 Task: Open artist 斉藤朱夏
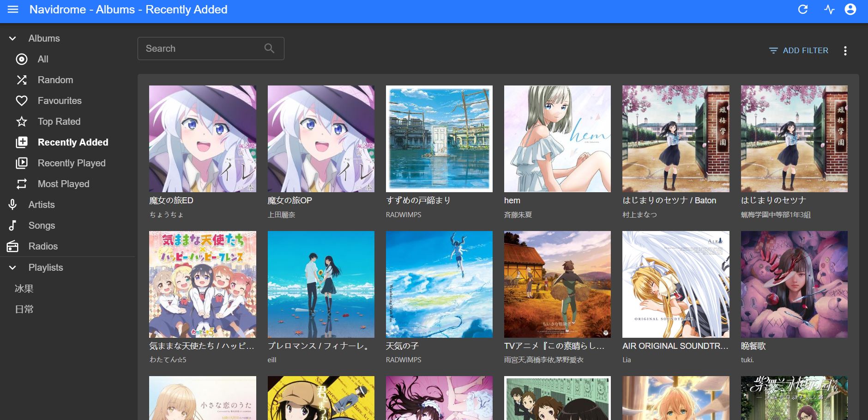point(518,215)
